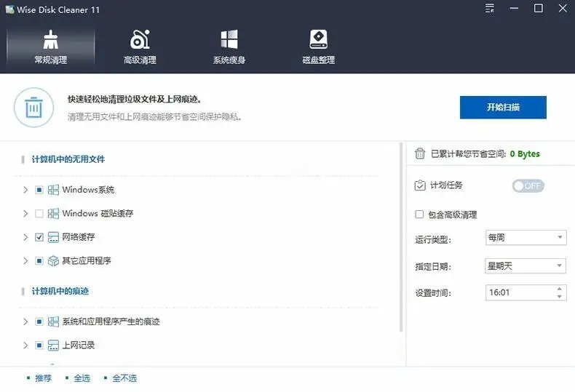The image size is (575, 392).
Task: Click the 常规清理 broom icon
Action: point(51,39)
